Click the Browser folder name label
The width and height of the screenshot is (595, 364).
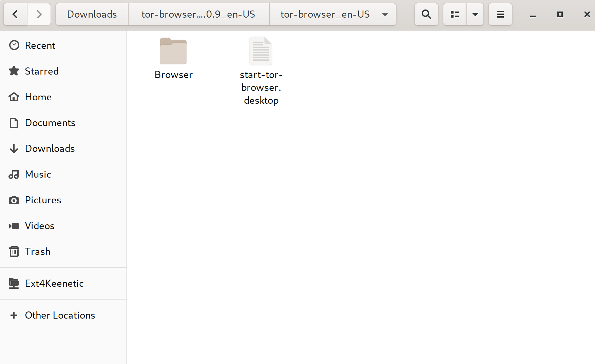point(174,75)
